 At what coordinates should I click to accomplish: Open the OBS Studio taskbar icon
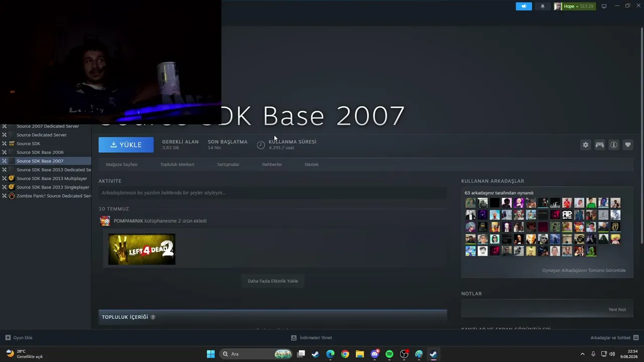point(404,354)
